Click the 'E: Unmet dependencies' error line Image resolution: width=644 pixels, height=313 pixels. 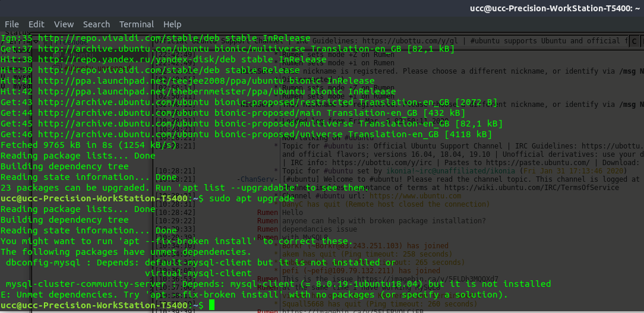[x=254, y=295]
